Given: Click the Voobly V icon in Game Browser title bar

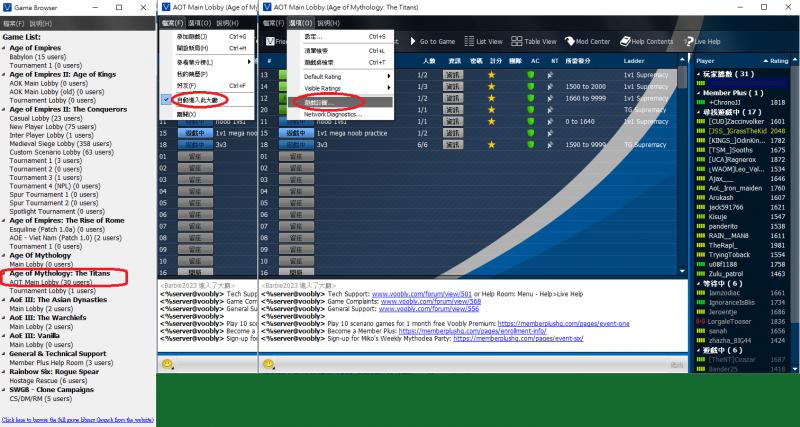Looking at the screenshot, I should (x=7, y=7).
